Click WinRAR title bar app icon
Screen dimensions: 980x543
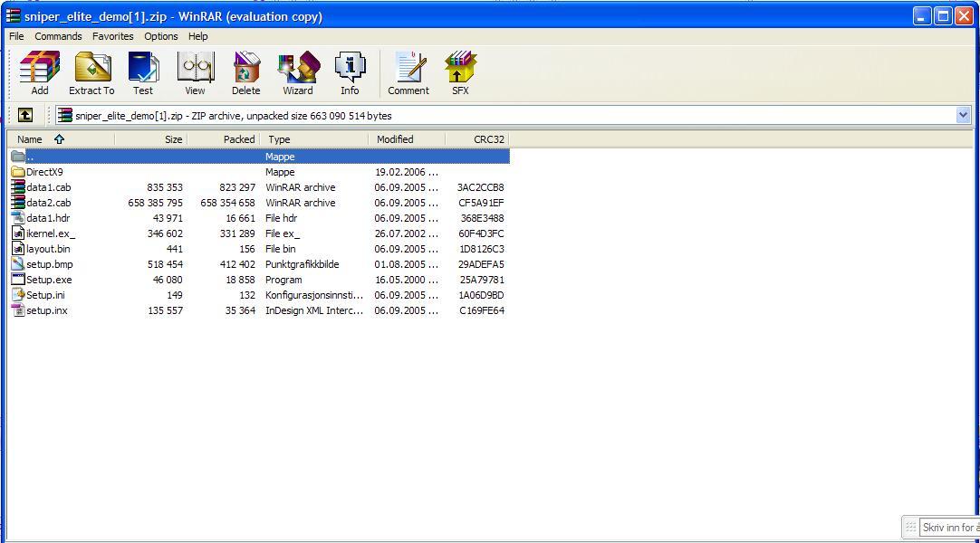[x=13, y=15]
